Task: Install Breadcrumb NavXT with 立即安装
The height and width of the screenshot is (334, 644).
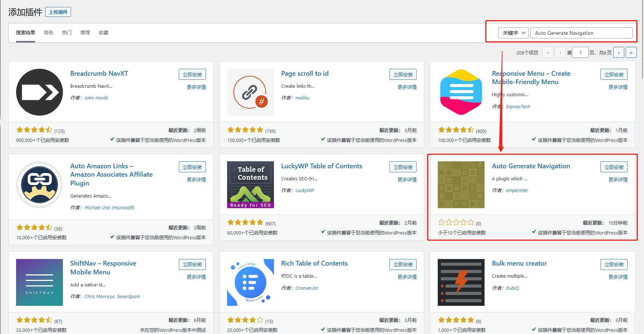Action: coord(192,74)
